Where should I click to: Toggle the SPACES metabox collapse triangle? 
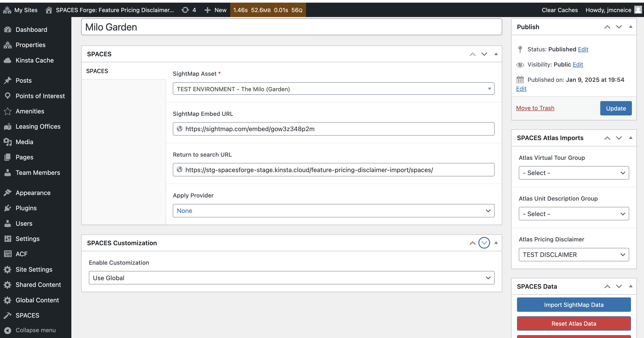pyautogui.click(x=496, y=54)
